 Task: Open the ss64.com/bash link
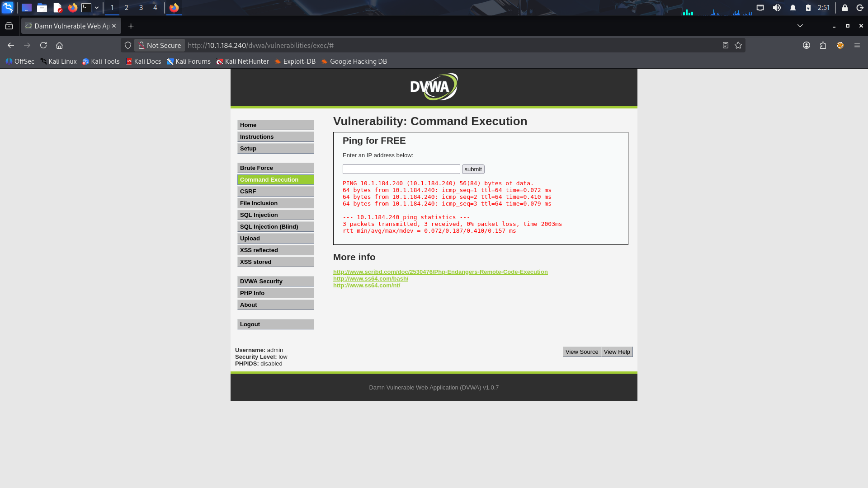coord(371,279)
